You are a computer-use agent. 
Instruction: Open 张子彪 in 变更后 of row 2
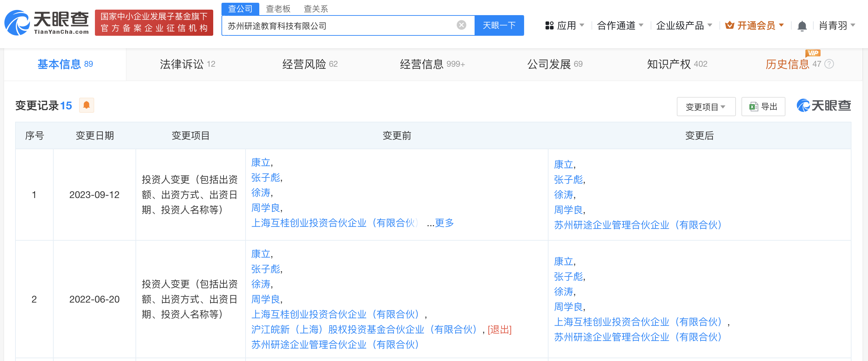pos(568,276)
